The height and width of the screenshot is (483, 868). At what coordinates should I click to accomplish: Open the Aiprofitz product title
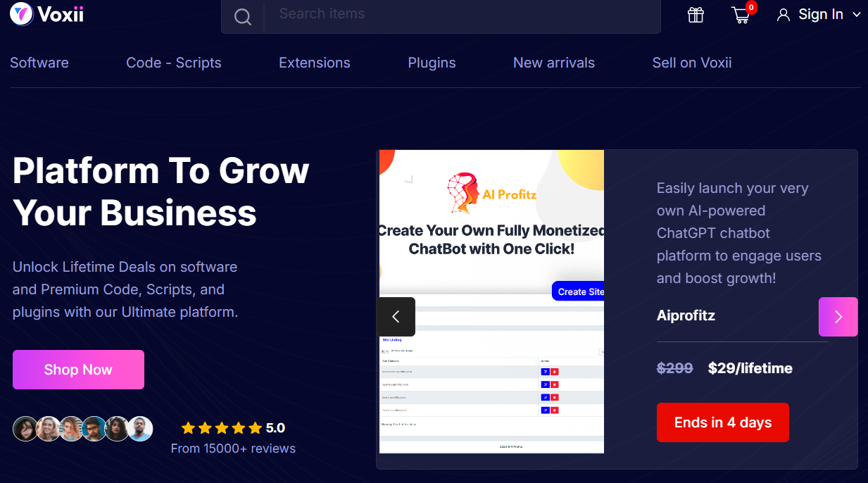686,315
